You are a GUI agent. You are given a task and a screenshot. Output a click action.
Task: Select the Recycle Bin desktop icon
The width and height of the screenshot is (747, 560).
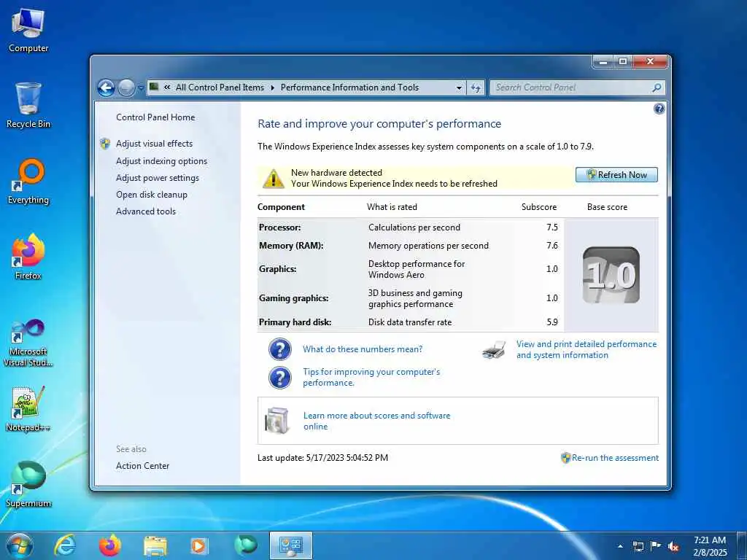click(x=28, y=105)
